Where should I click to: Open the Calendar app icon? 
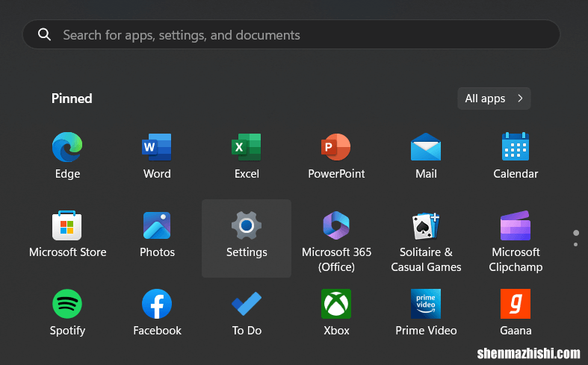(x=516, y=146)
